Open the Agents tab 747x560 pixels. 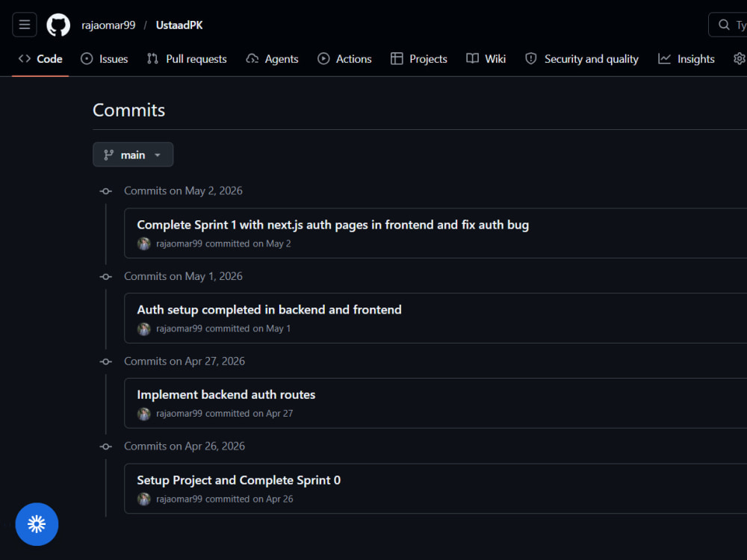272,58
